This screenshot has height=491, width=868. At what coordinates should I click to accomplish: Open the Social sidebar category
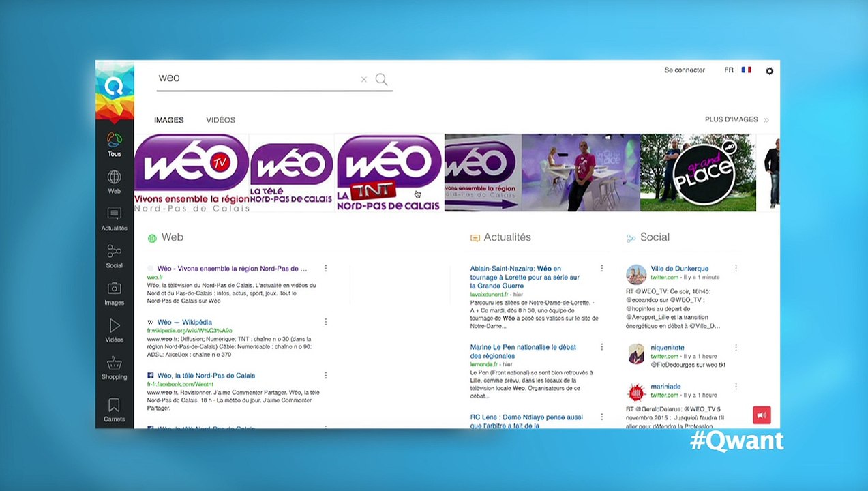tap(115, 256)
